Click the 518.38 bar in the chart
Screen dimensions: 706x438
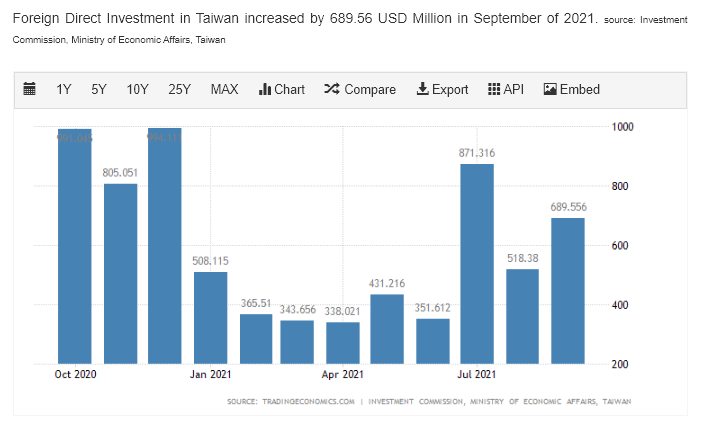pyautogui.click(x=522, y=316)
